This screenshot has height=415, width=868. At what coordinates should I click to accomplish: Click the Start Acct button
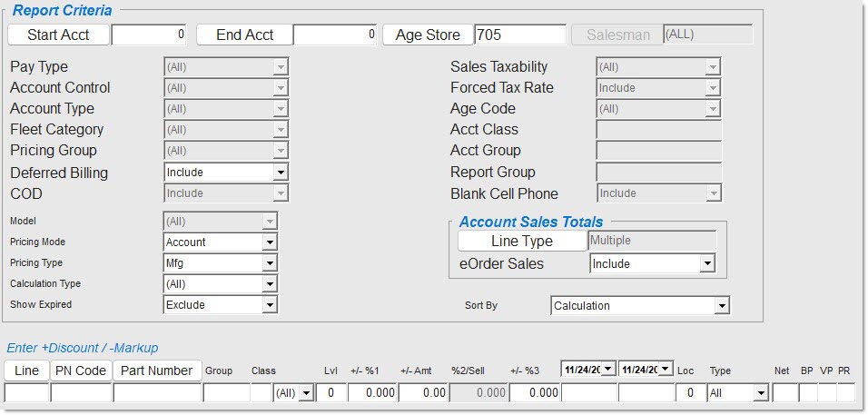click(x=59, y=35)
